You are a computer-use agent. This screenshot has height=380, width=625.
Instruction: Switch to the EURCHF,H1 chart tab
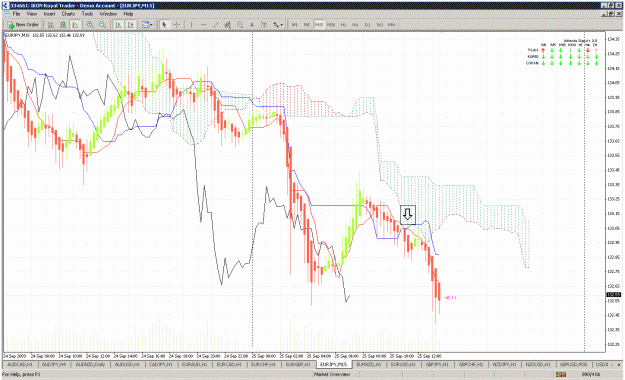pyautogui.click(x=263, y=364)
